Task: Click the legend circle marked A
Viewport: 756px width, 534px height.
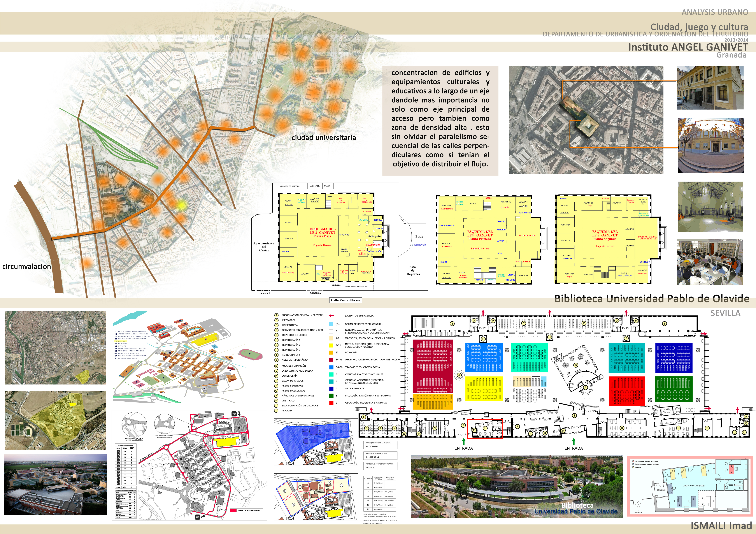Action: pos(276,315)
